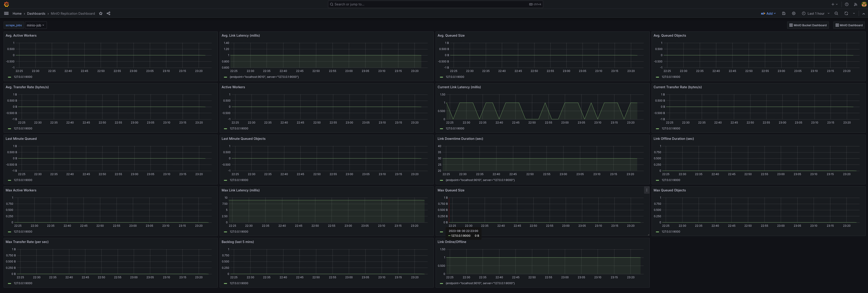
Task: Open the MinIO Bucket Dashboard link
Action: (808, 25)
